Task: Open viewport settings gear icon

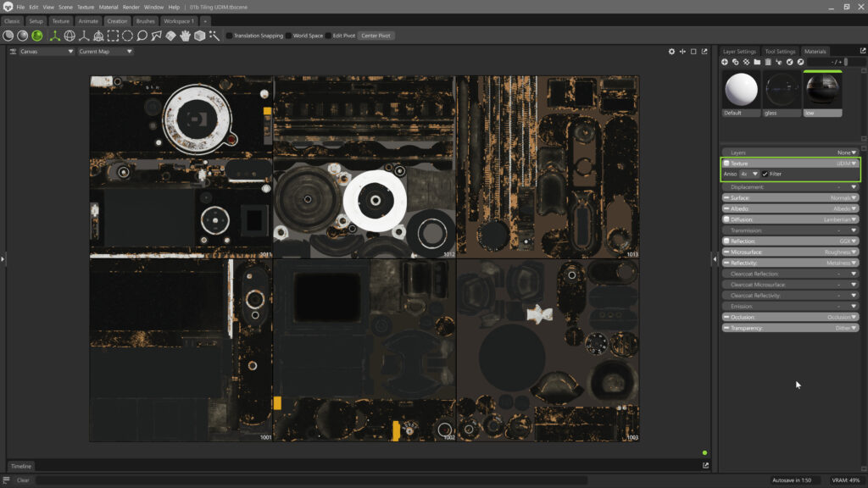Action: point(671,52)
